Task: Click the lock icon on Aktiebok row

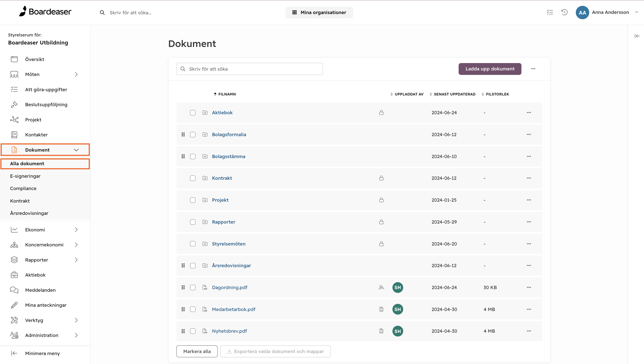Action: point(381,112)
